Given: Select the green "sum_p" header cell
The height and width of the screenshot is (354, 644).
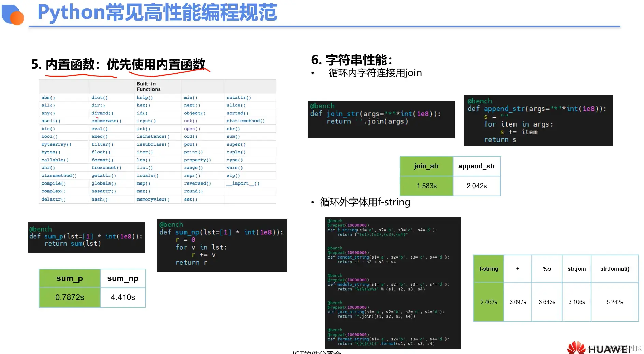Looking at the screenshot, I should point(70,278).
